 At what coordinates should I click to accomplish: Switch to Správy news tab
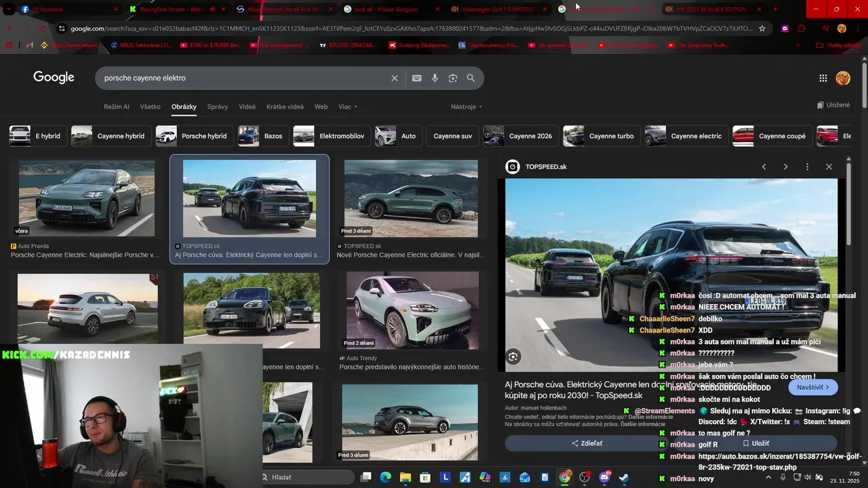point(218,106)
